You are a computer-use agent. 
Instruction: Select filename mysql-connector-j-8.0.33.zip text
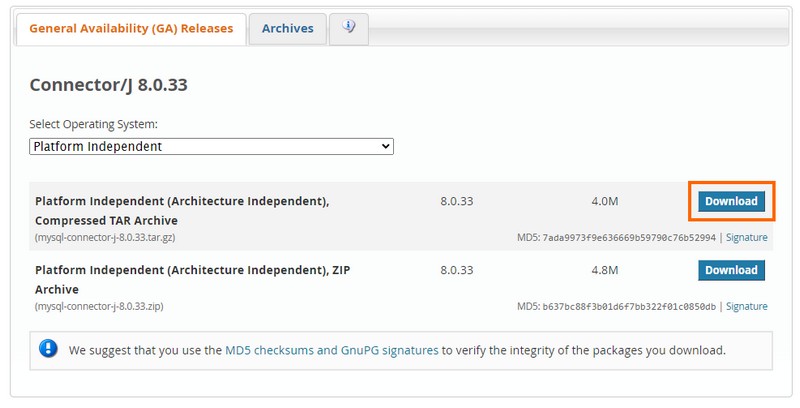pos(99,306)
